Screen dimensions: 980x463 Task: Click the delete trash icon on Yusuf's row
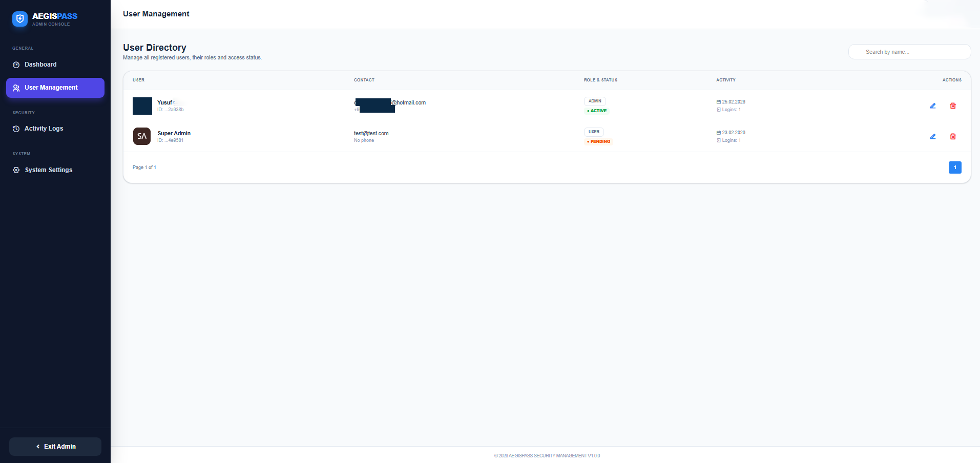(x=953, y=106)
